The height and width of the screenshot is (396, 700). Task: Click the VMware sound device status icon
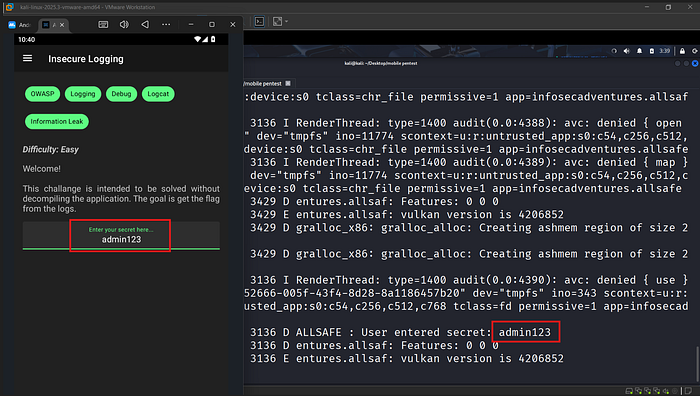pos(666,391)
